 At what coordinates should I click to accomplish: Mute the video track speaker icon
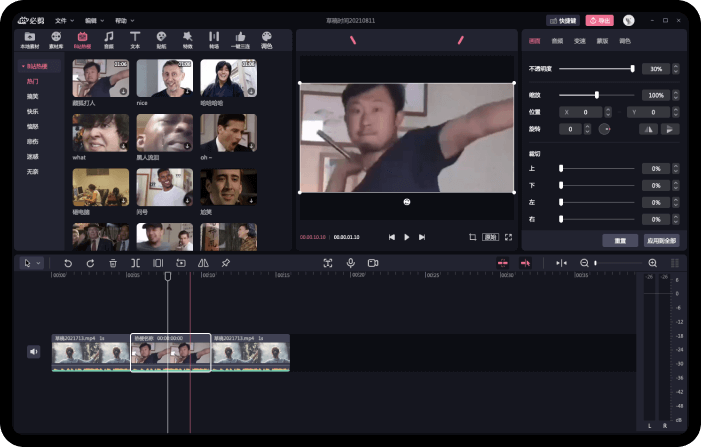click(x=33, y=352)
